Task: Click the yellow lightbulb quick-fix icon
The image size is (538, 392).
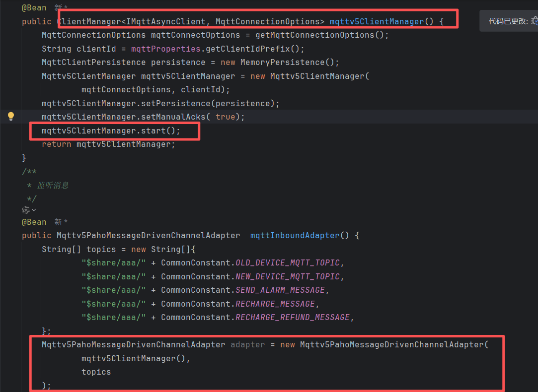Action: 11,117
